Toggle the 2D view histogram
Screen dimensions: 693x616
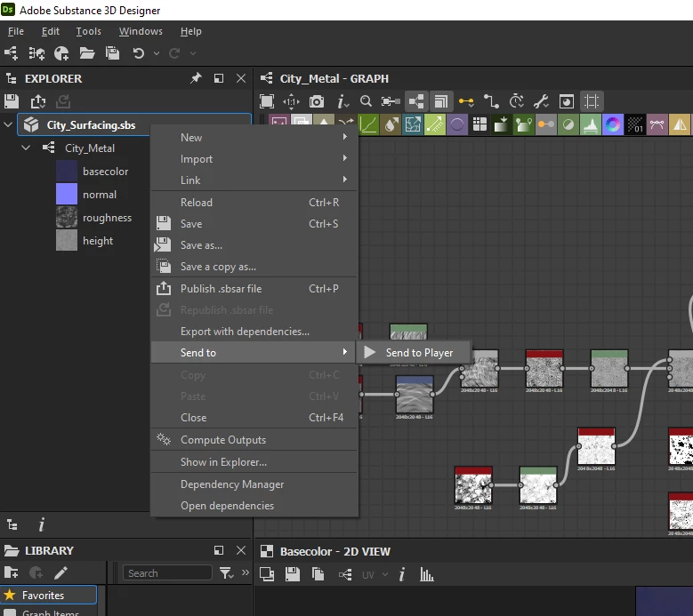pyautogui.click(x=426, y=574)
